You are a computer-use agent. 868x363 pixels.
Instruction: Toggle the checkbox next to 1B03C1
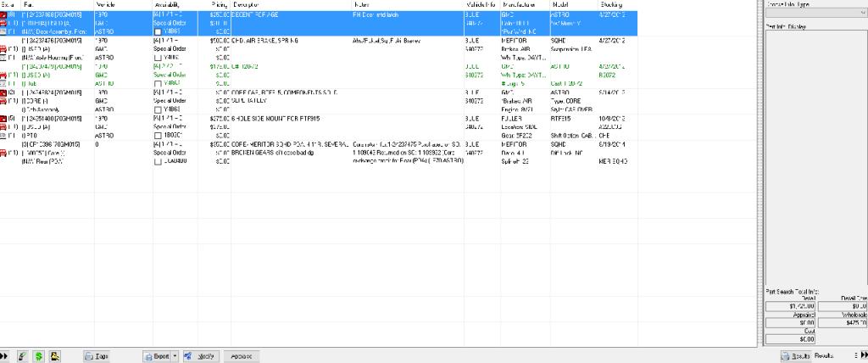click(x=157, y=136)
